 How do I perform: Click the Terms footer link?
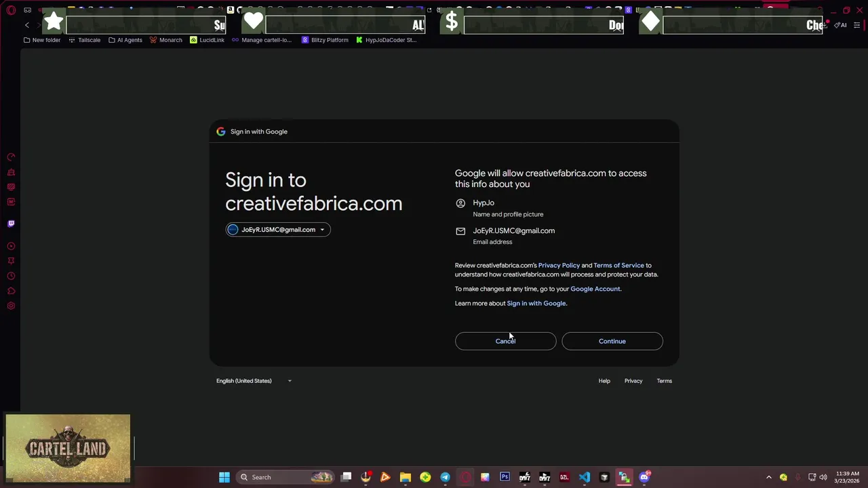[664, 381]
